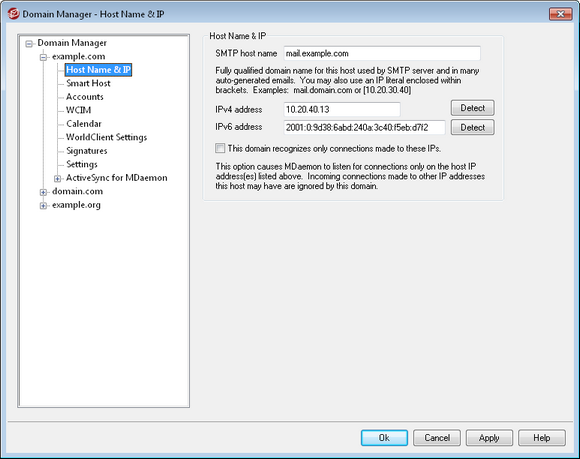Open the WCIM settings item
580x459 pixels.
pos(78,110)
